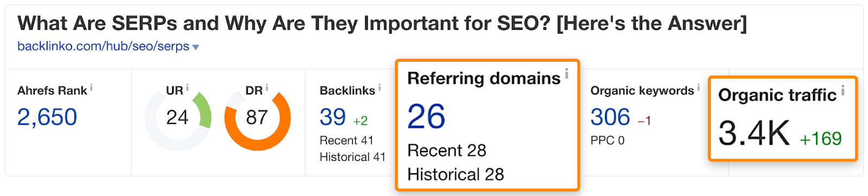868x196 pixels.
Task: Open the Referring domains count 26
Action: point(426,116)
